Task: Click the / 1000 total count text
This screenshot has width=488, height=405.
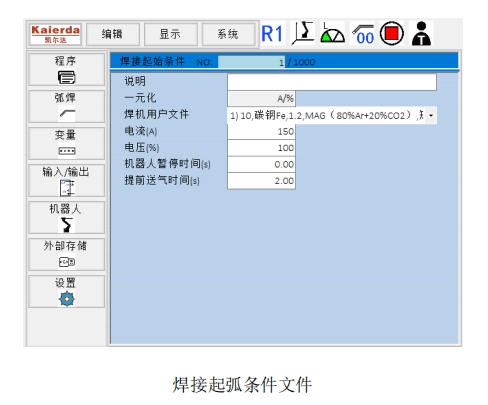Action: coord(301,62)
